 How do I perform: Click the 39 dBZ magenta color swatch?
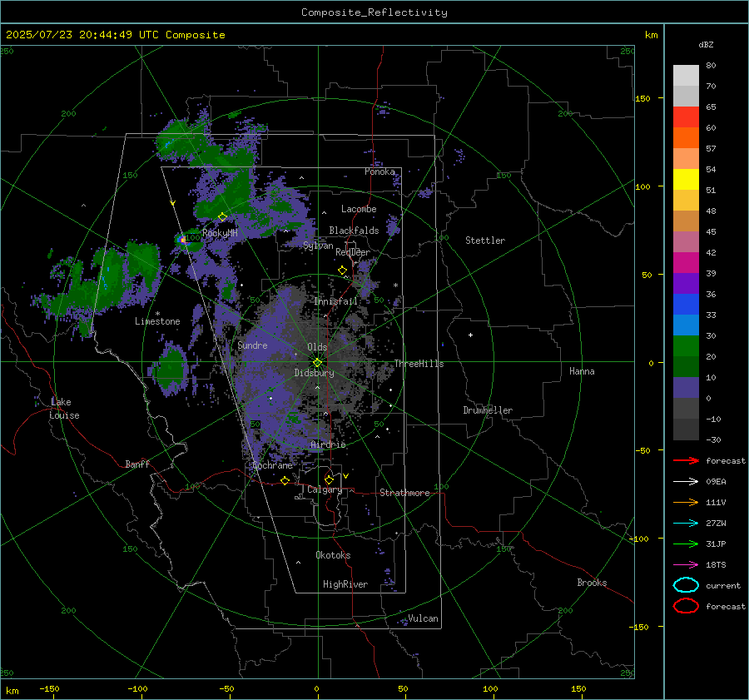point(686,262)
